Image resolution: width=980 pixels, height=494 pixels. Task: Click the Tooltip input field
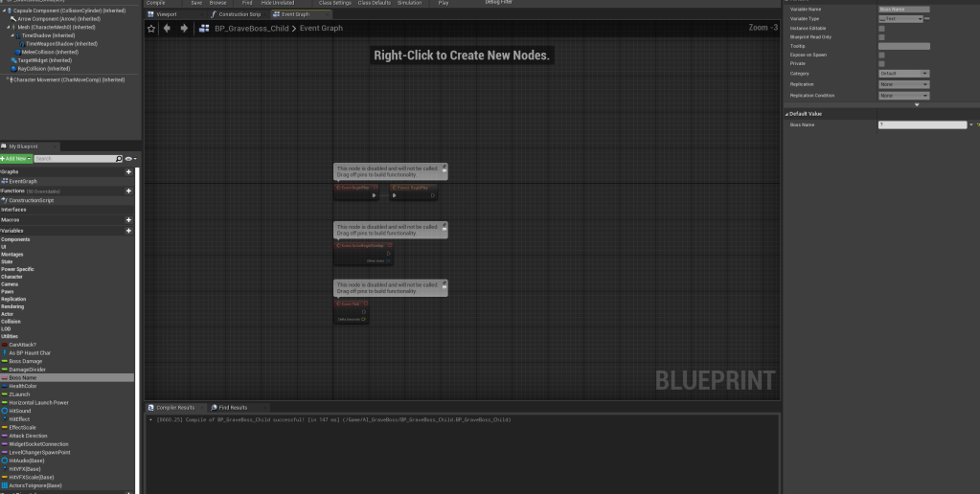coord(903,46)
